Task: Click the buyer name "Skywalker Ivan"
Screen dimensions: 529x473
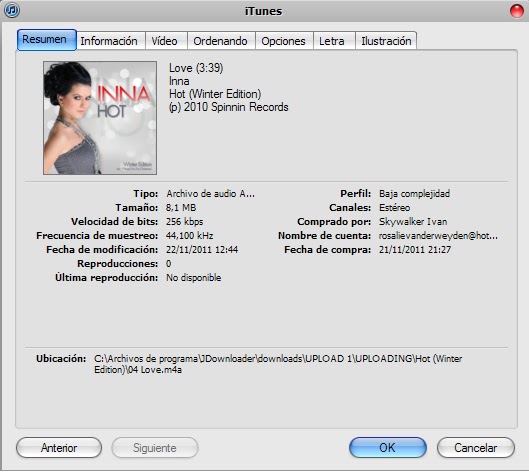Action: [413, 222]
